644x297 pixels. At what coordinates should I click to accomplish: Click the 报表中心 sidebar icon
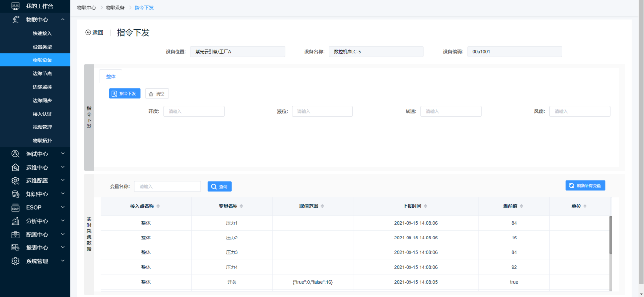[x=15, y=247]
